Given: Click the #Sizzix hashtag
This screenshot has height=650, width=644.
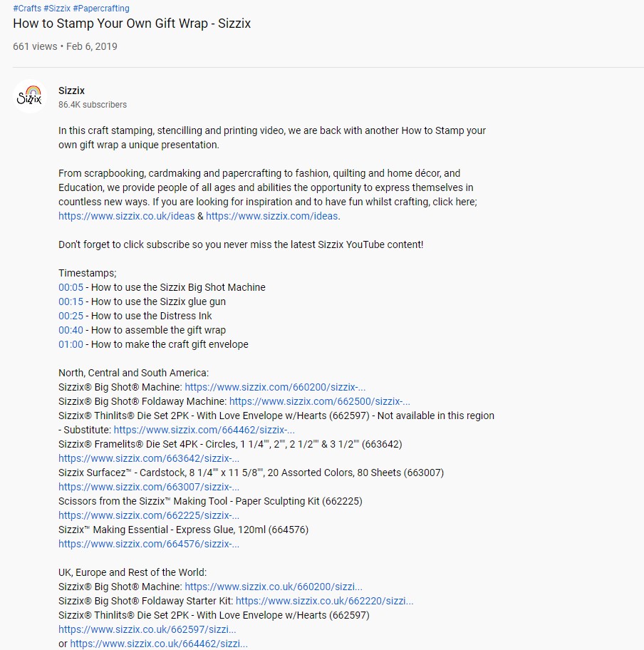Looking at the screenshot, I should point(57,9).
